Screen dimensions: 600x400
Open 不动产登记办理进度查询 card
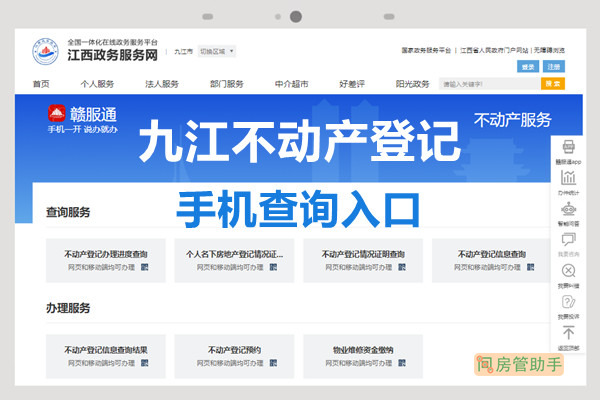point(106,260)
